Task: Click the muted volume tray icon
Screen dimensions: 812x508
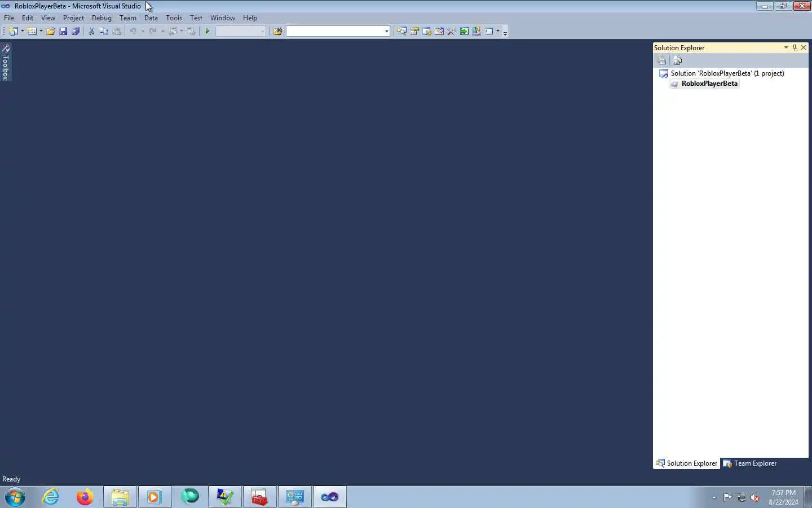Action: [x=755, y=497]
